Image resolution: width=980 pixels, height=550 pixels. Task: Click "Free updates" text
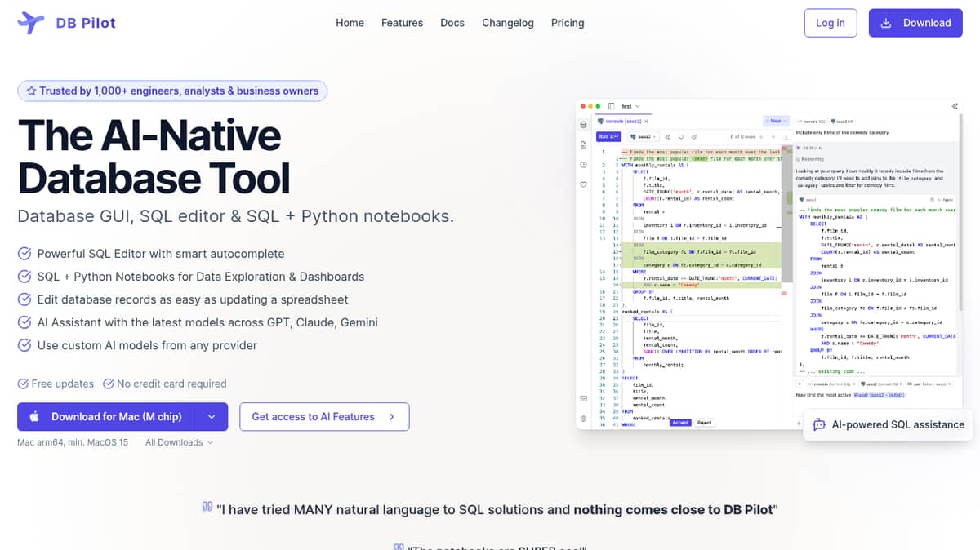(x=62, y=384)
